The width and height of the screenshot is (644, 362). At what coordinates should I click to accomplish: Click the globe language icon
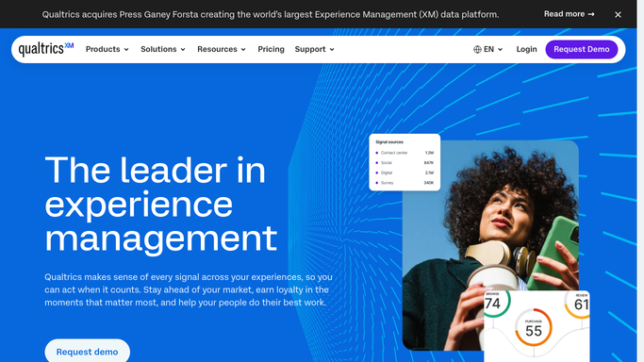(477, 49)
